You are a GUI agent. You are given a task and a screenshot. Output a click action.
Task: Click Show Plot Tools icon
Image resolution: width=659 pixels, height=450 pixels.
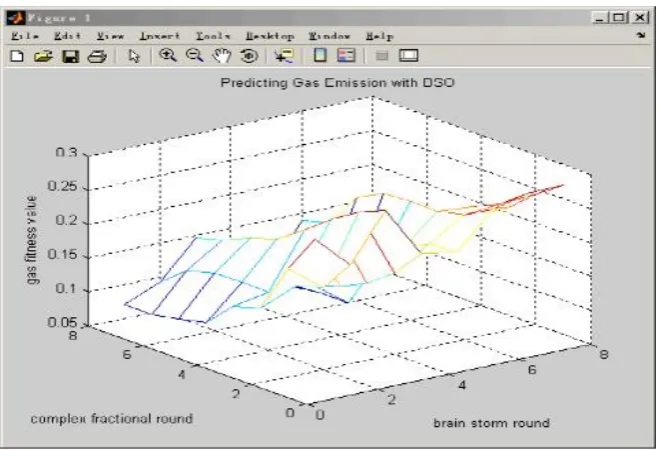409,55
